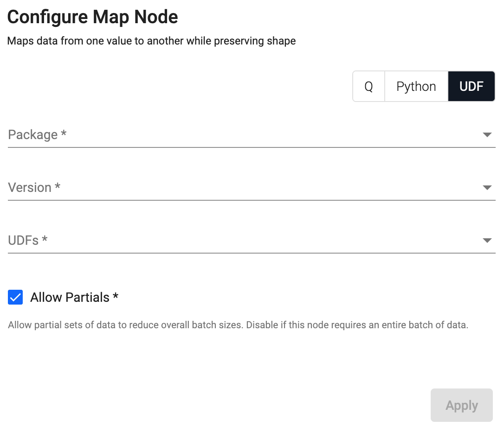Expand the UDFs dropdown arrow
504x433 pixels.
(x=487, y=241)
